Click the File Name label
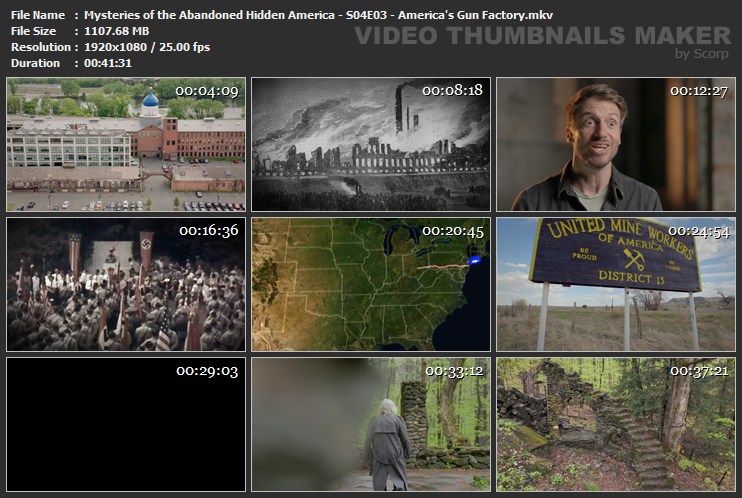The image size is (742, 498). click(x=38, y=15)
